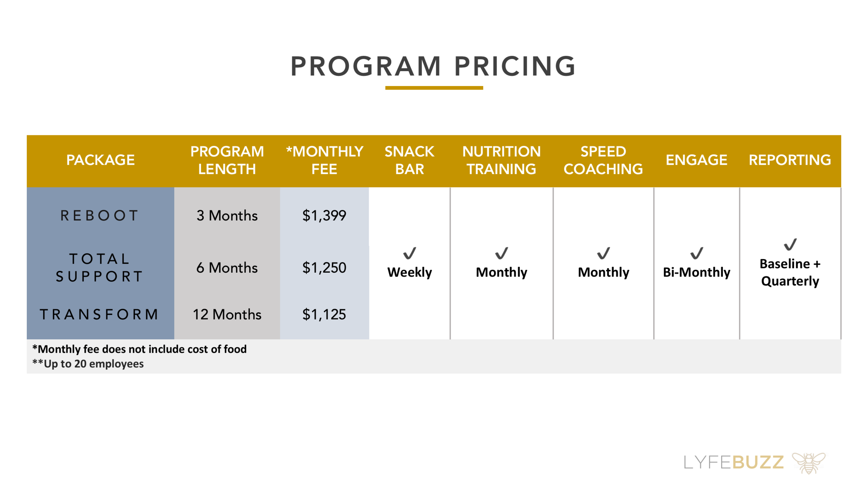
Task: Click the PROGRAM PRICING title
Action: point(434,66)
